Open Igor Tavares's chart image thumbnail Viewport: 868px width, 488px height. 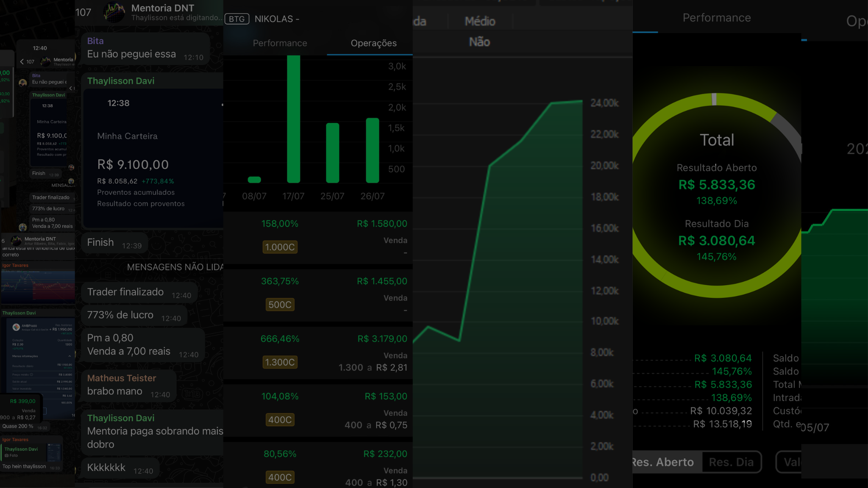click(38, 286)
